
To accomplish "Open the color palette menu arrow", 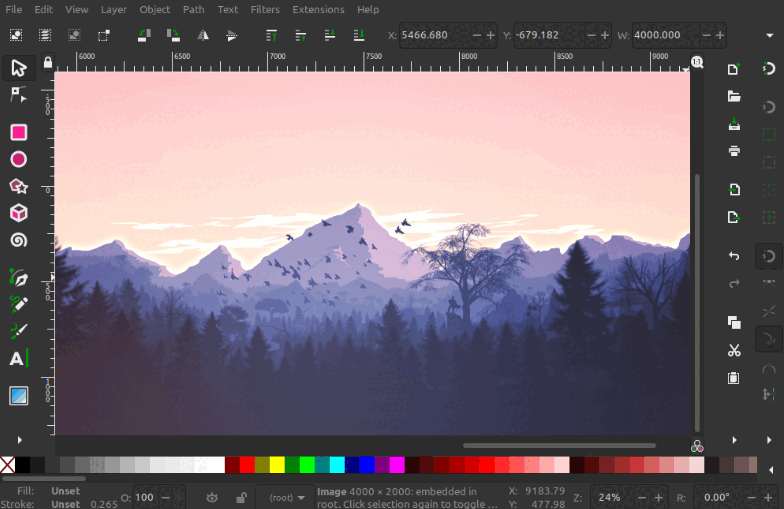I will [771, 470].
